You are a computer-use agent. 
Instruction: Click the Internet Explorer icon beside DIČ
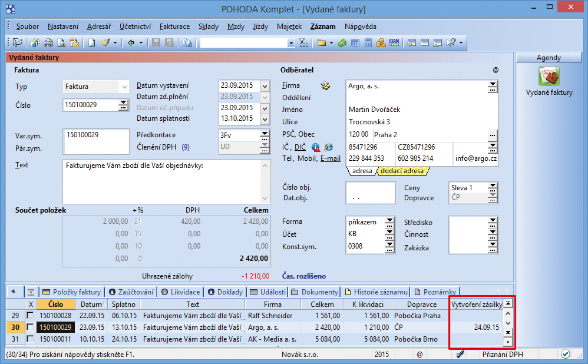pos(329,147)
